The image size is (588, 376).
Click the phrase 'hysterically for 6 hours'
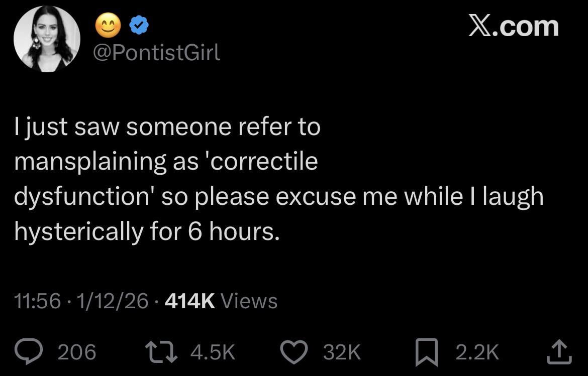click(x=146, y=231)
